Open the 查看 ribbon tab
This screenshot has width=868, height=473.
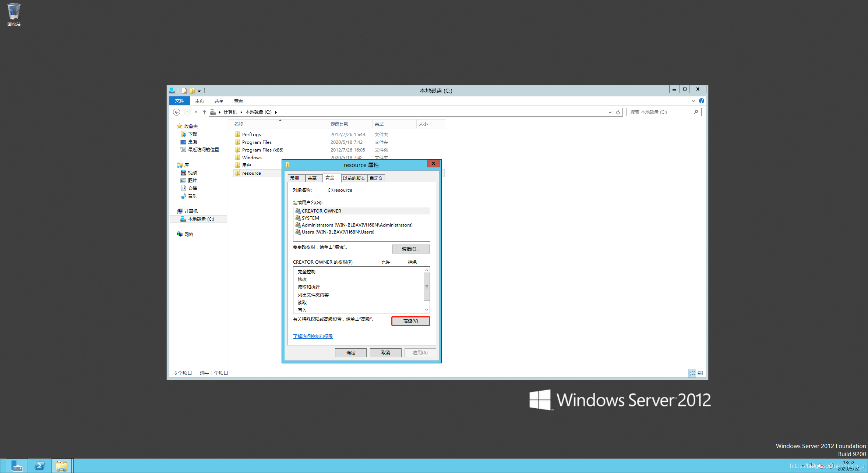238,101
